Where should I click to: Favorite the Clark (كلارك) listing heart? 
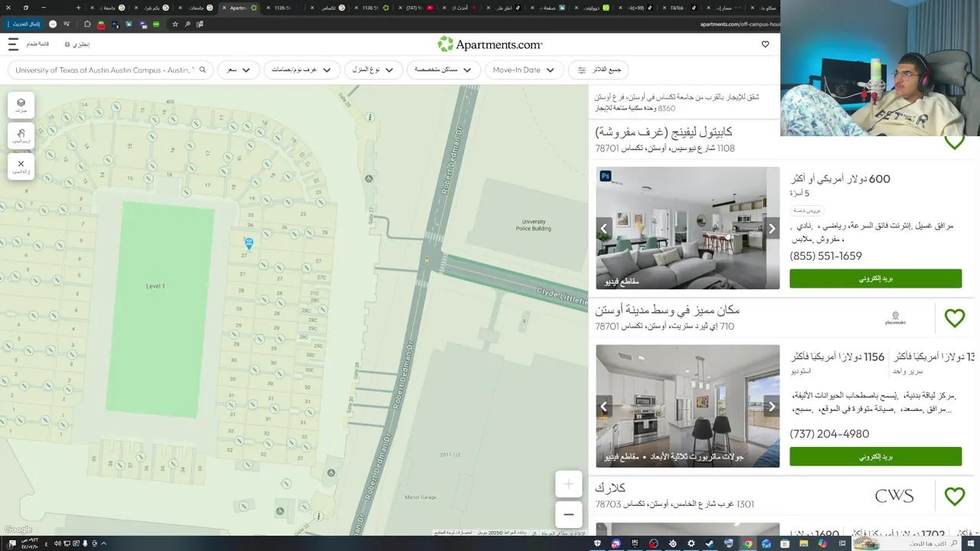point(954,496)
